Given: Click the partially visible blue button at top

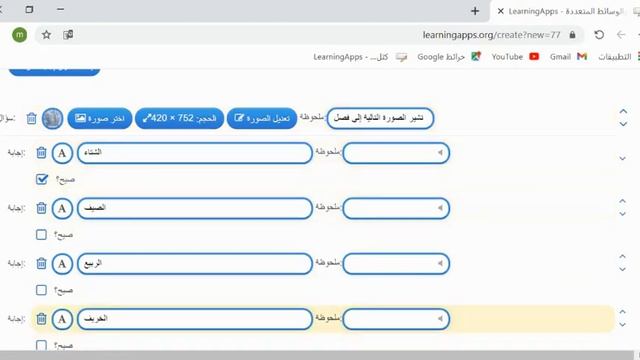Looking at the screenshot, I should 54,71.
